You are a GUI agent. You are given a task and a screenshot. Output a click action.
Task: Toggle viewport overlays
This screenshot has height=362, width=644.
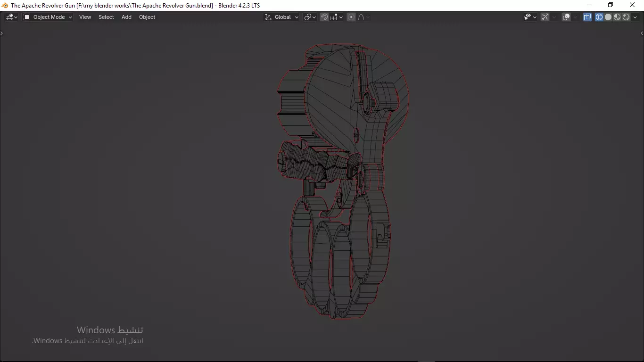click(566, 17)
